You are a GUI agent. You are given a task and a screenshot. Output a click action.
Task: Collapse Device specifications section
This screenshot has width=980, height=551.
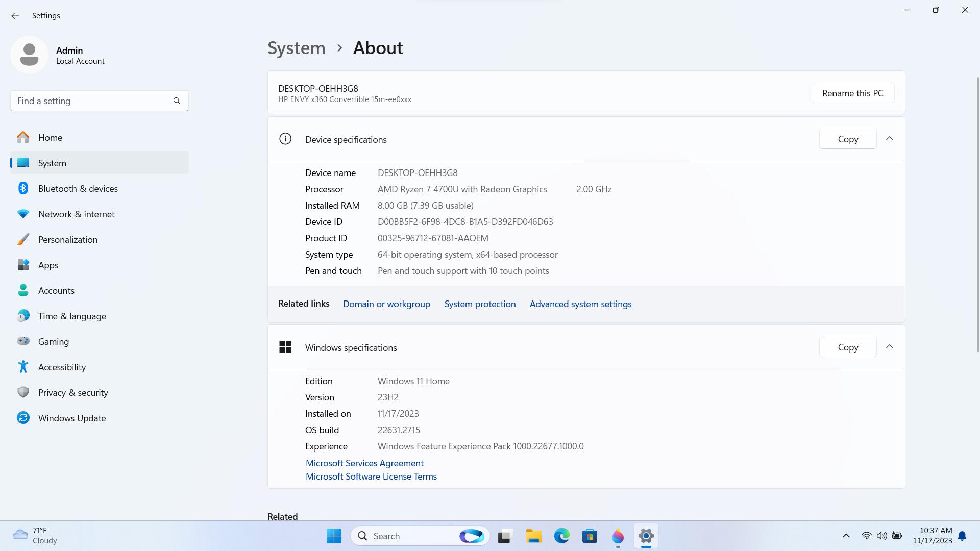coord(890,139)
